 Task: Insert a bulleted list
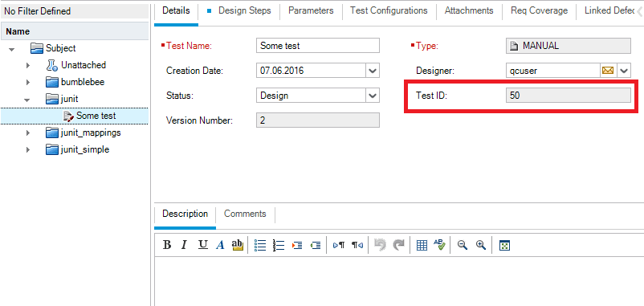tap(260, 245)
